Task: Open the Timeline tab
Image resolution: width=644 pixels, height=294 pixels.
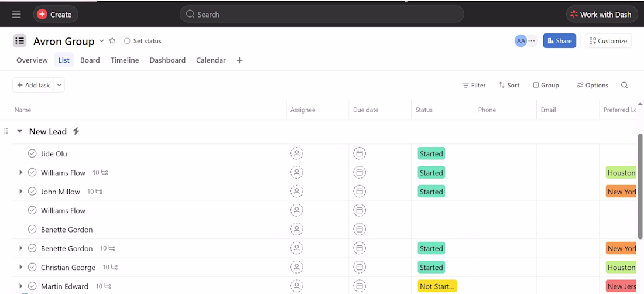Action: point(125,60)
